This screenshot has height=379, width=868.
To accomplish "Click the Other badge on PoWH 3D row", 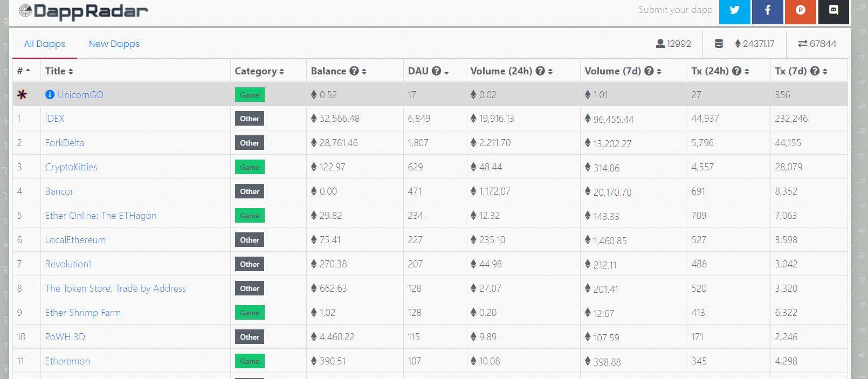I will coord(250,337).
